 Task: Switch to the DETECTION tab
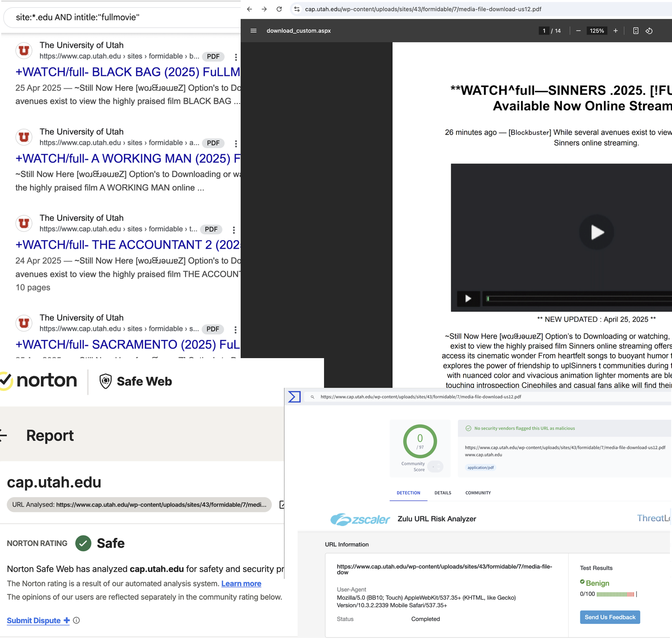[408, 493]
